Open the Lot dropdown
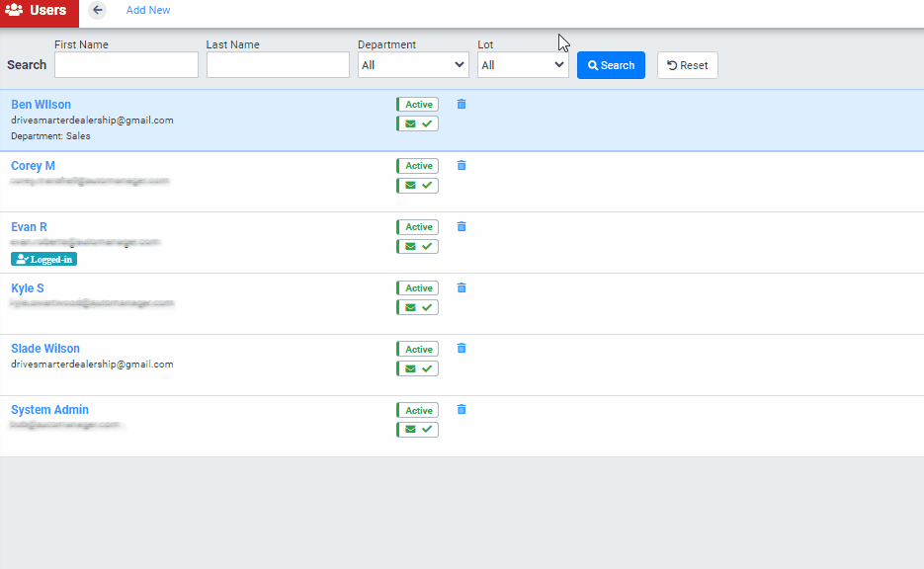Viewport: 924px width, 569px height. click(523, 65)
